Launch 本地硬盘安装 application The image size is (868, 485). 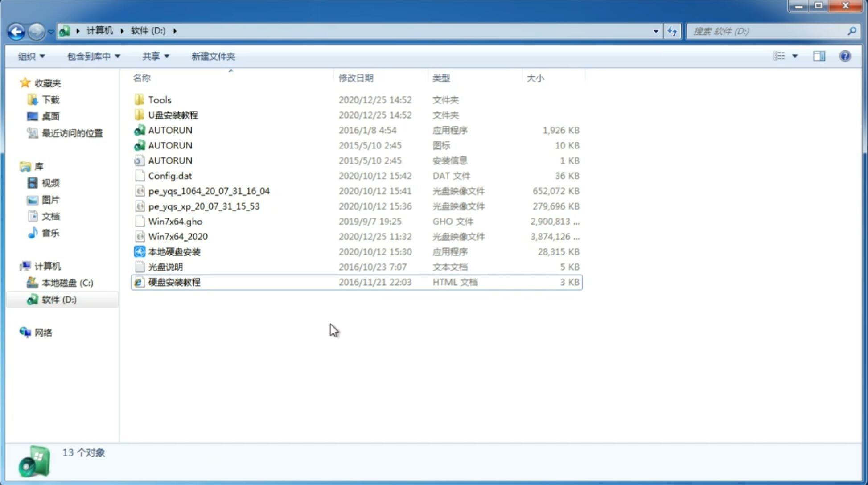tap(174, 251)
